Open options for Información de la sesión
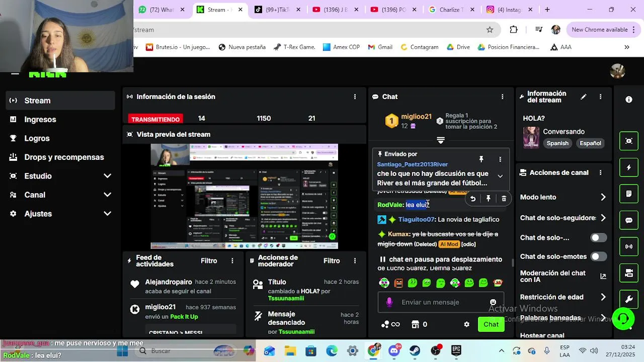The width and height of the screenshot is (644, 362). click(x=355, y=97)
